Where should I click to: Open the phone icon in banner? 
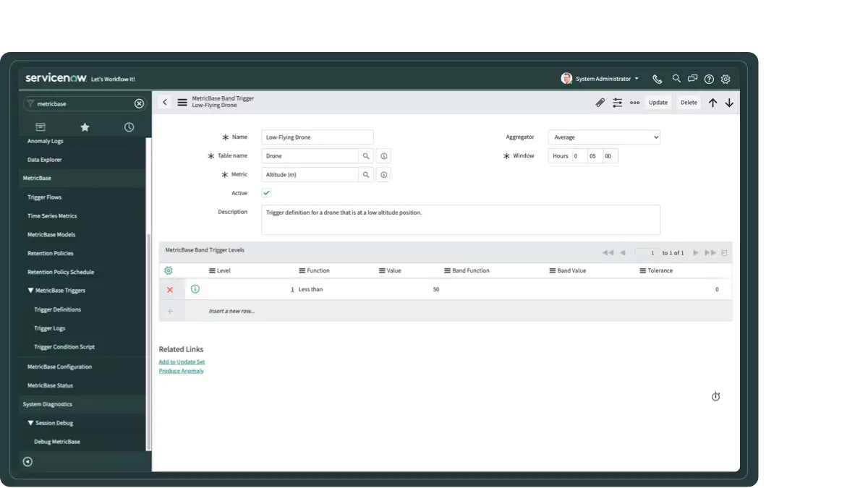[657, 79]
